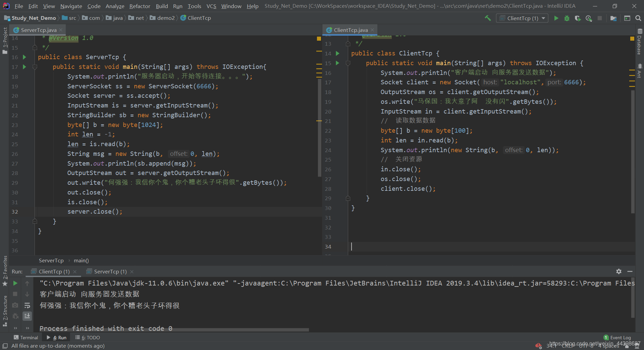Click the run gutter arrow beside ClientTcp main
Viewport: 644px width, 350px height.
click(337, 63)
